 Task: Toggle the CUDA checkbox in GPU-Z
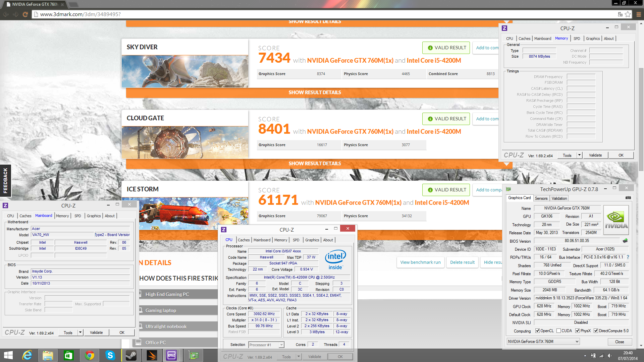[x=558, y=331]
